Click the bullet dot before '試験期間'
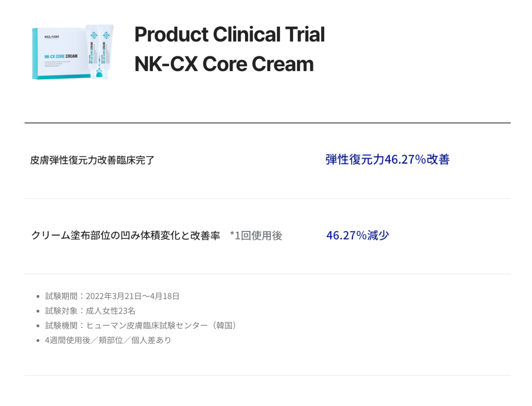532x406 pixels. [38, 297]
